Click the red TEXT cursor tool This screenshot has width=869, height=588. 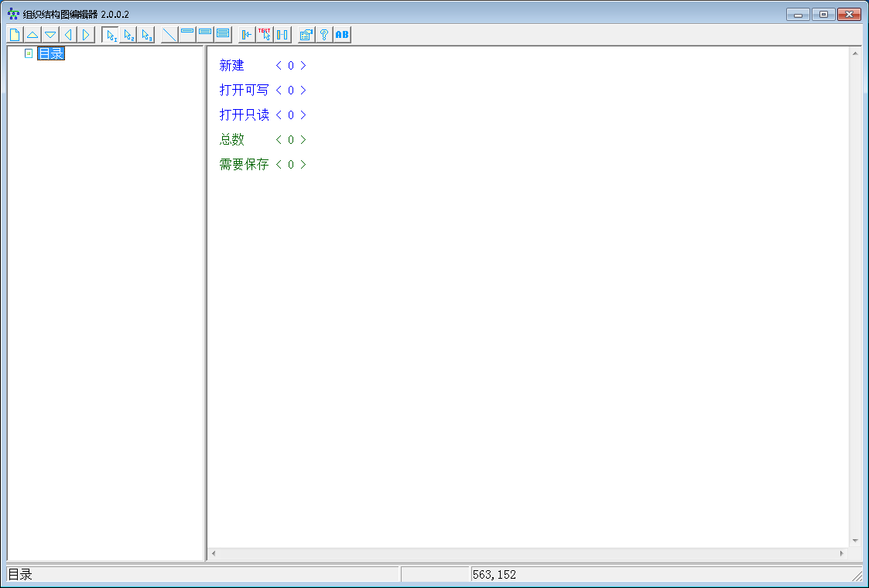click(265, 35)
